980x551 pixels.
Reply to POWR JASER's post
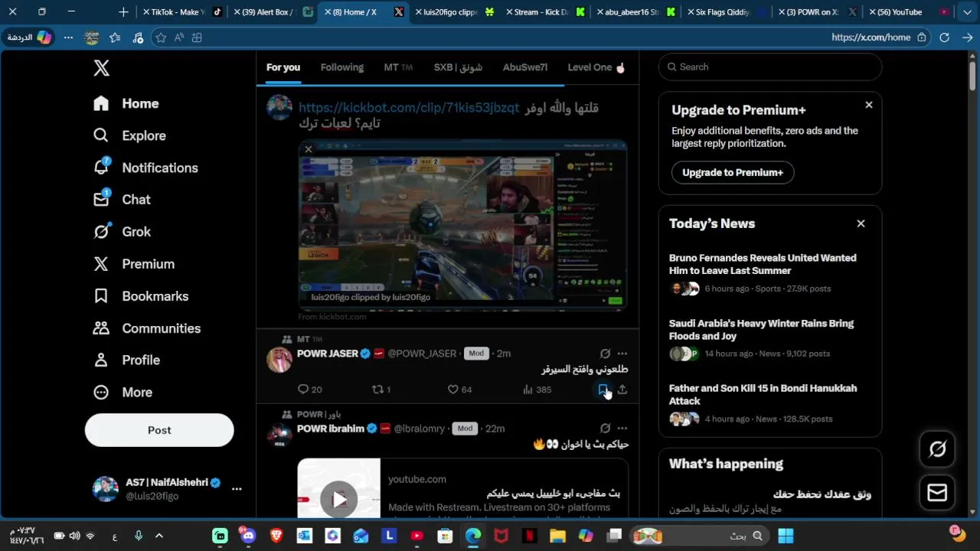point(310,390)
